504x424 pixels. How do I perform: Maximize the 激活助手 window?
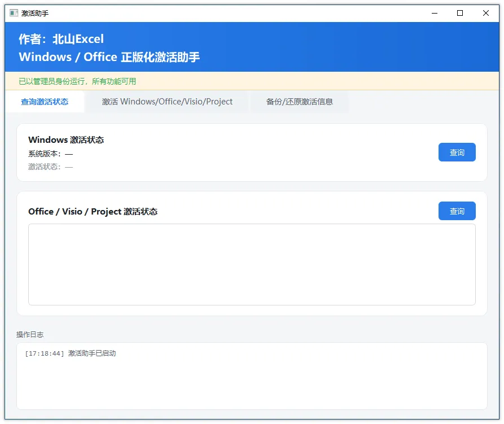[460, 13]
